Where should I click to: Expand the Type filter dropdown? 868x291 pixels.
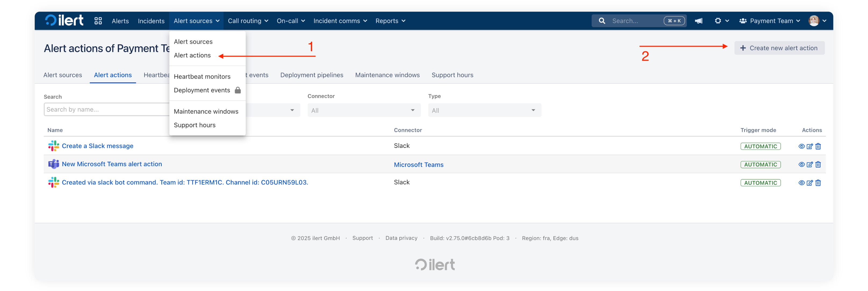pos(484,111)
